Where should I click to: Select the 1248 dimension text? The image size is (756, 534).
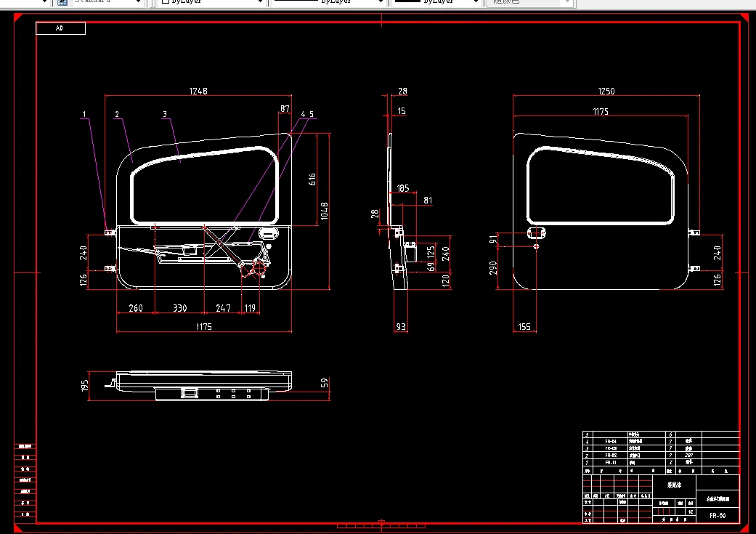(198, 91)
